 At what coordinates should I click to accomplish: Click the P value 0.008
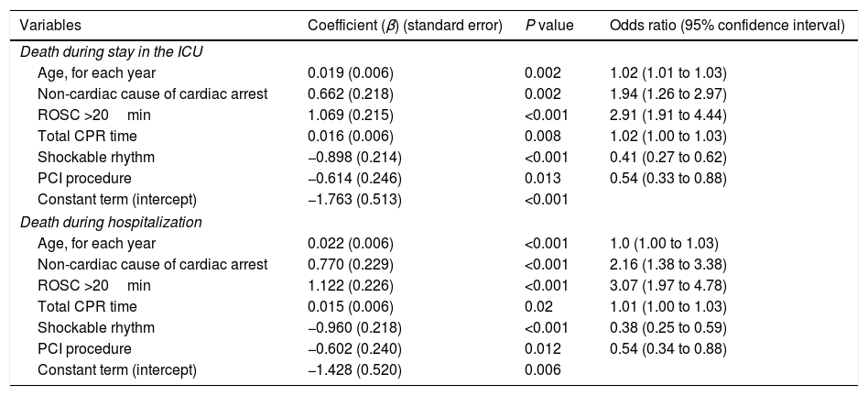pyautogui.click(x=542, y=136)
